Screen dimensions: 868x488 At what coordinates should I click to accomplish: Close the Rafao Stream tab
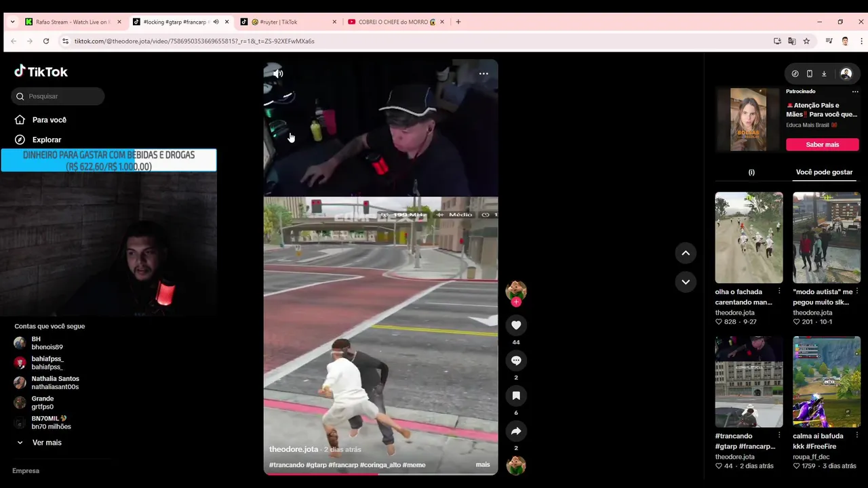click(119, 22)
